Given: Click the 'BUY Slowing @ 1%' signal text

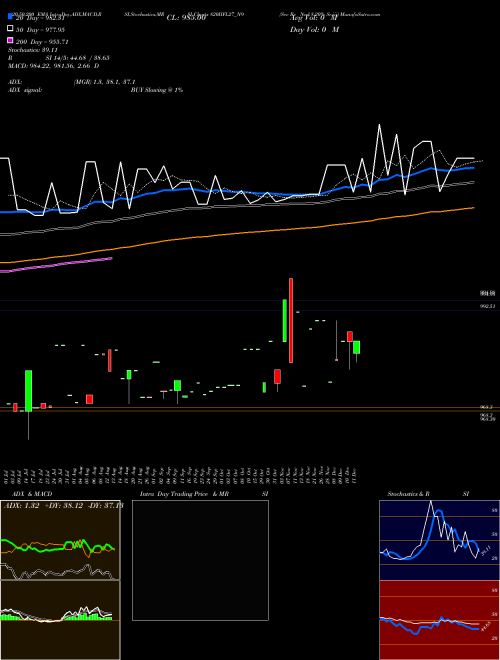Looking at the screenshot, I should pyautogui.click(x=157, y=90).
